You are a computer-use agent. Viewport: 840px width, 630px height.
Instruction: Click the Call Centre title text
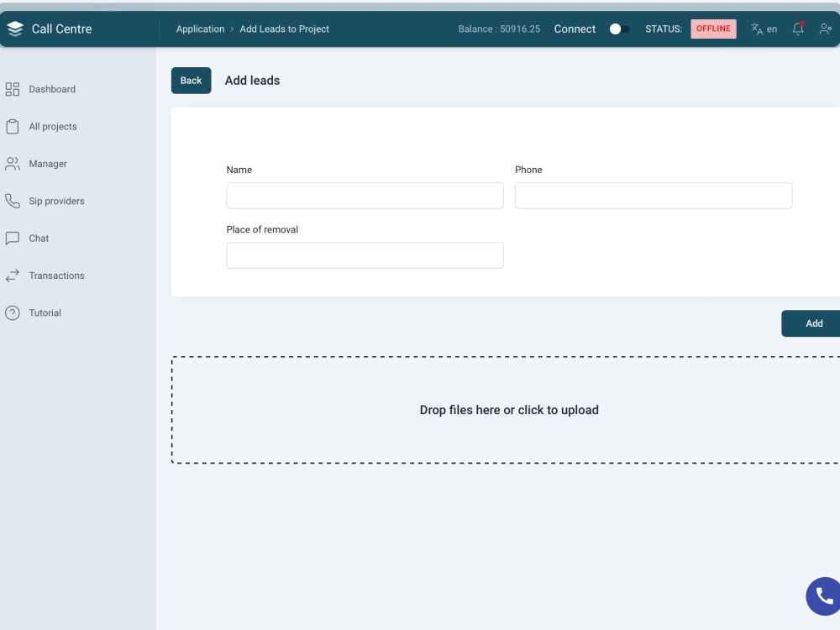pyautogui.click(x=61, y=29)
